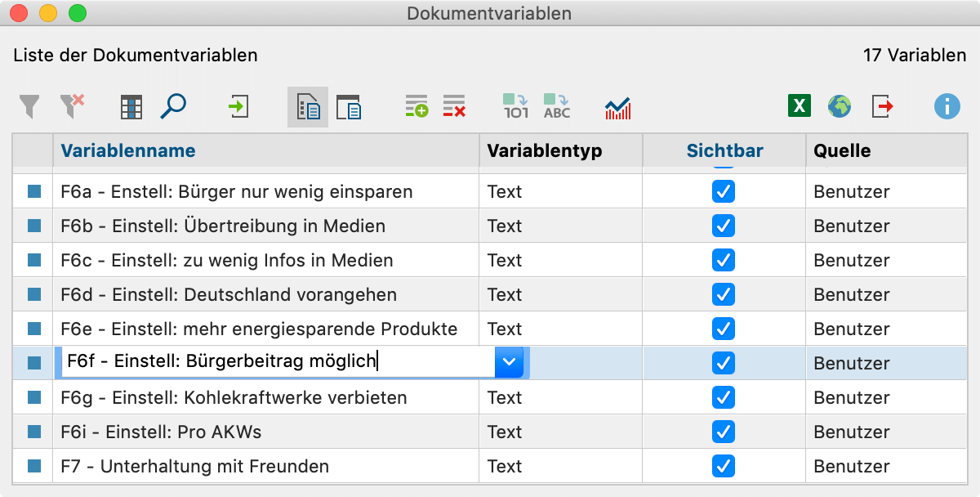Click the blue square marker for F6i row
Image resolution: width=980 pixels, height=497 pixels.
34,432
